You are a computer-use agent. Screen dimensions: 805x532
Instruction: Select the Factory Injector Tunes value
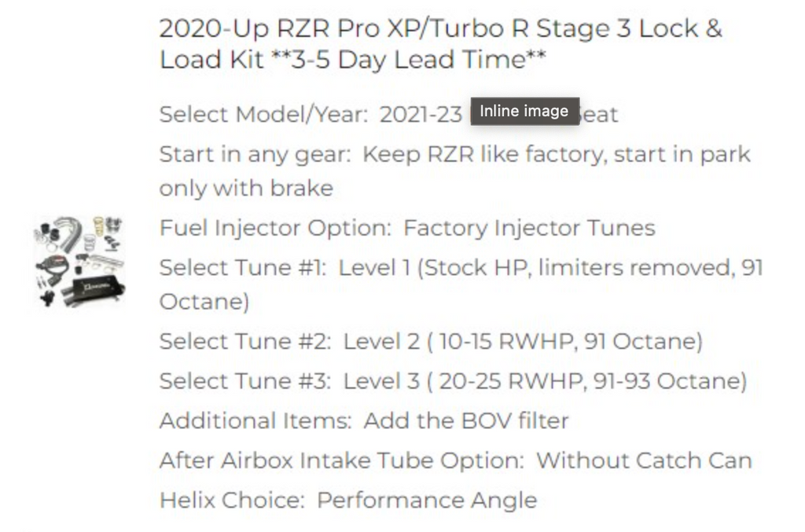(529, 228)
